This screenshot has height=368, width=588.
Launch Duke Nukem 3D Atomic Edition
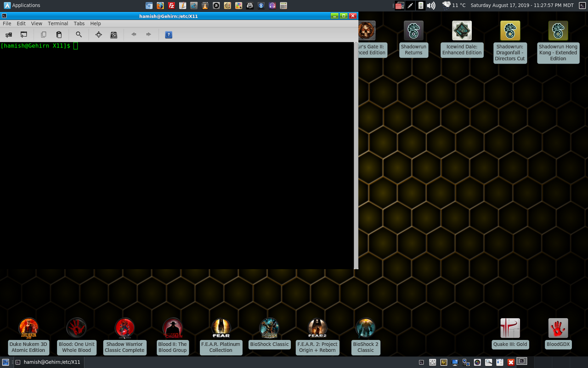[28, 336]
